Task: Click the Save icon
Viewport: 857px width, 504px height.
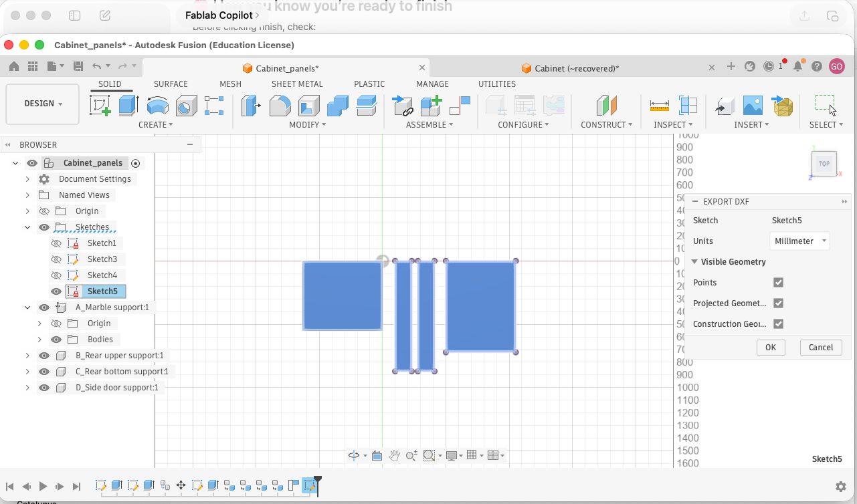Action: pyautogui.click(x=78, y=66)
